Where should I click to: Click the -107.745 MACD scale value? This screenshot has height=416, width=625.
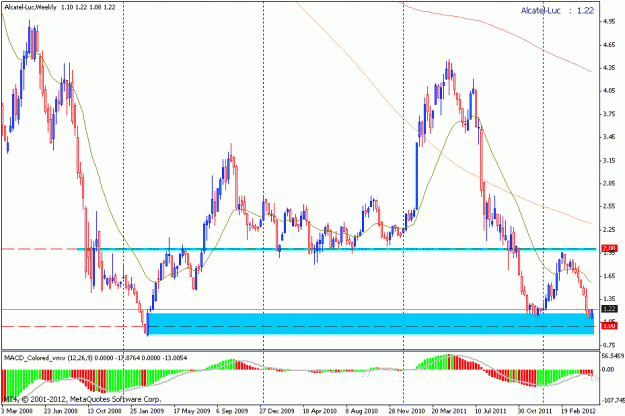point(613,400)
